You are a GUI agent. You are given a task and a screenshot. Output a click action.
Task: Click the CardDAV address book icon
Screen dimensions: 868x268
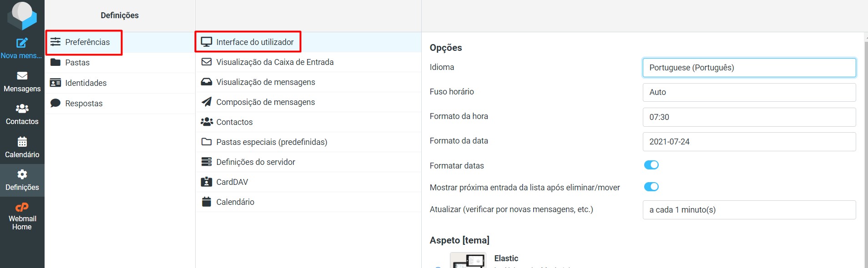tap(207, 182)
